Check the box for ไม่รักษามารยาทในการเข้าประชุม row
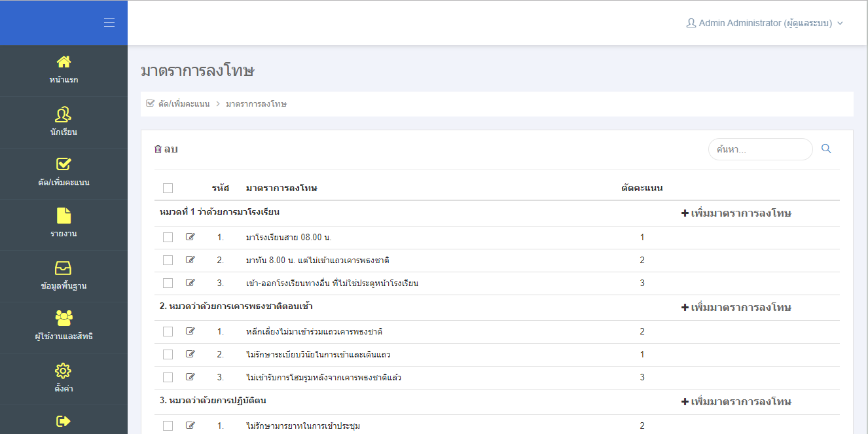Viewport: 868px width, 434px height. pos(168,426)
